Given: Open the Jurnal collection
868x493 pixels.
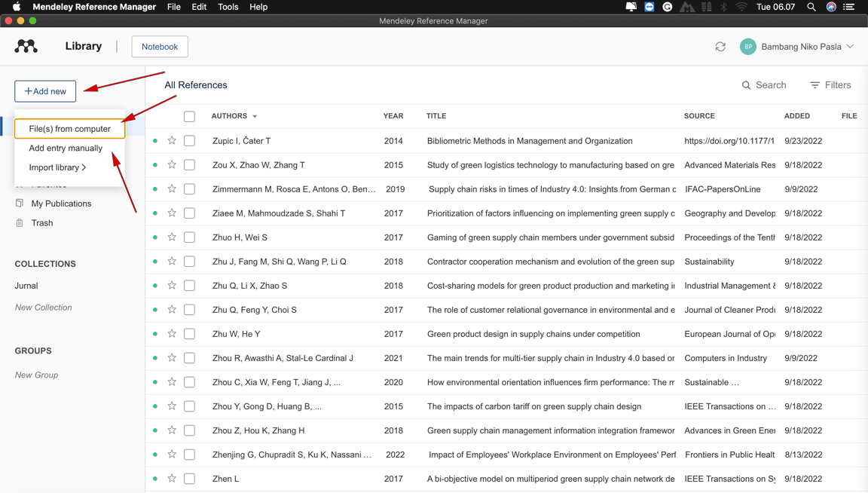Looking at the screenshot, I should [x=26, y=286].
